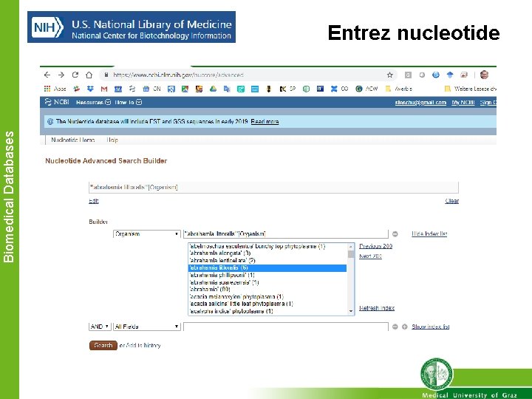
Task: Open the My NCBI link
Action: 463,103
